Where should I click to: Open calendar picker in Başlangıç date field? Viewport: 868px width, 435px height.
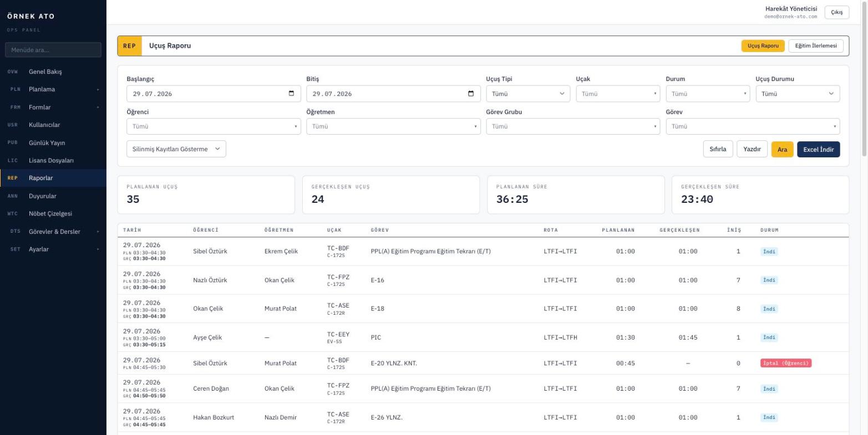(x=292, y=93)
